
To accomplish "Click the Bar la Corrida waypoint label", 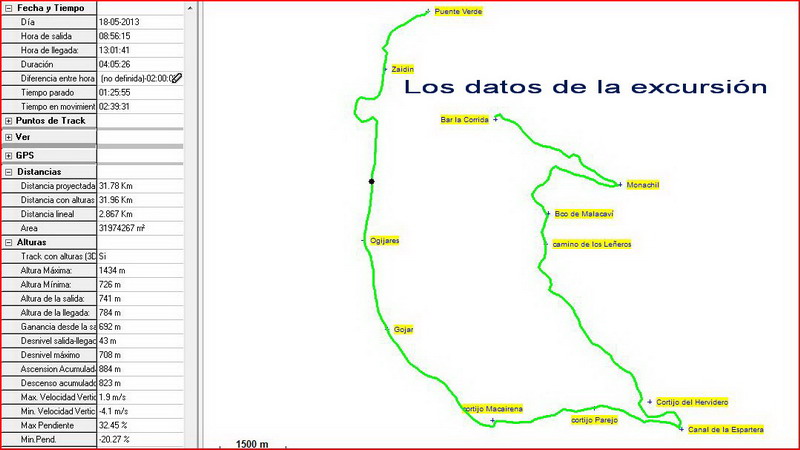I will coord(464,120).
